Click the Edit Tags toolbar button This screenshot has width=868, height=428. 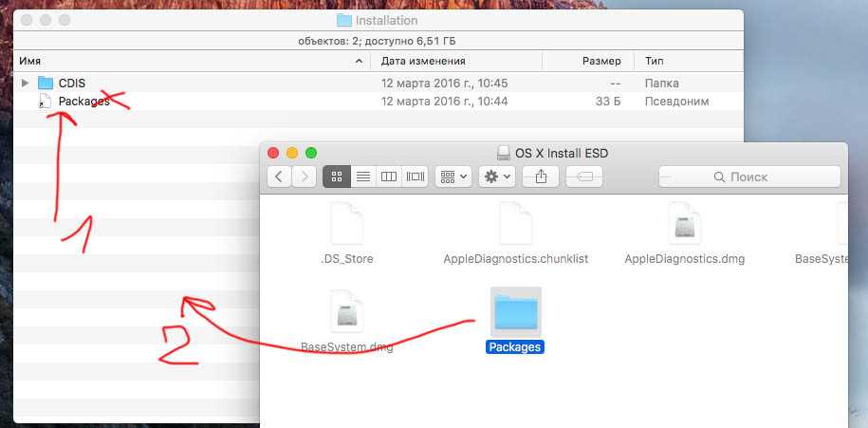(584, 177)
